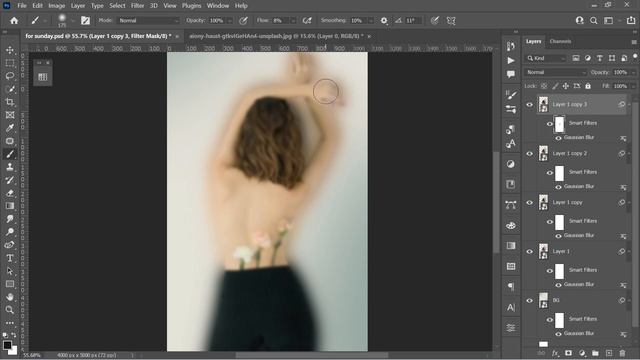Open smoothing options gear
The height and width of the screenshot is (360, 640).
[x=384, y=20]
